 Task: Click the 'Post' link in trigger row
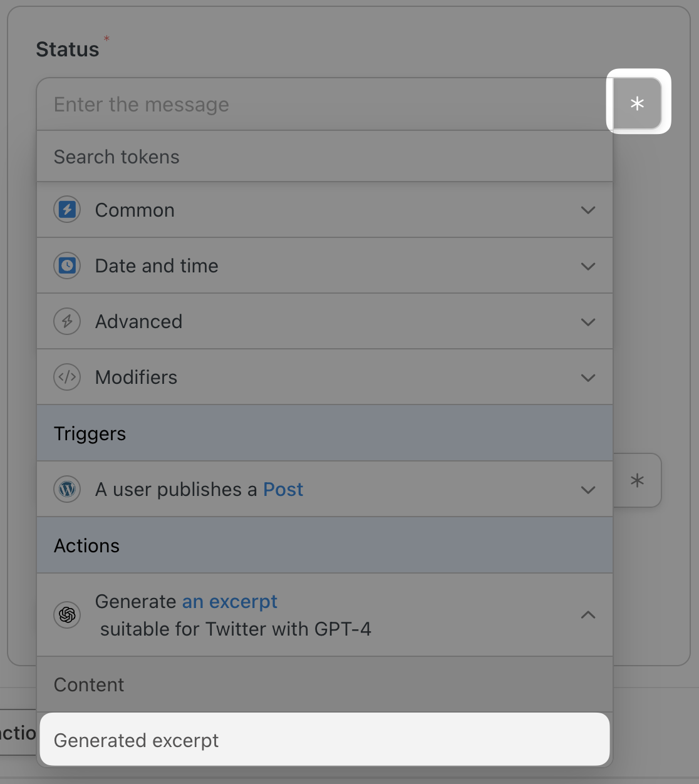283,489
